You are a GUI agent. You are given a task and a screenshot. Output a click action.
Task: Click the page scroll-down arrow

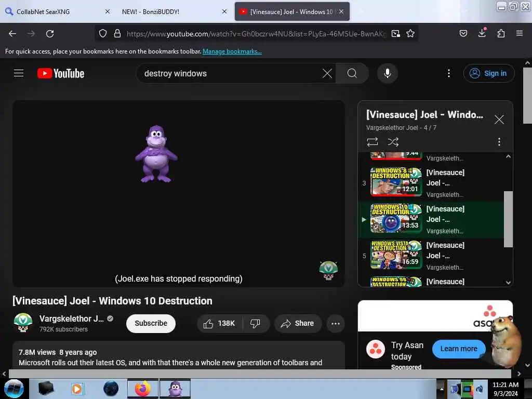pos(527,365)
